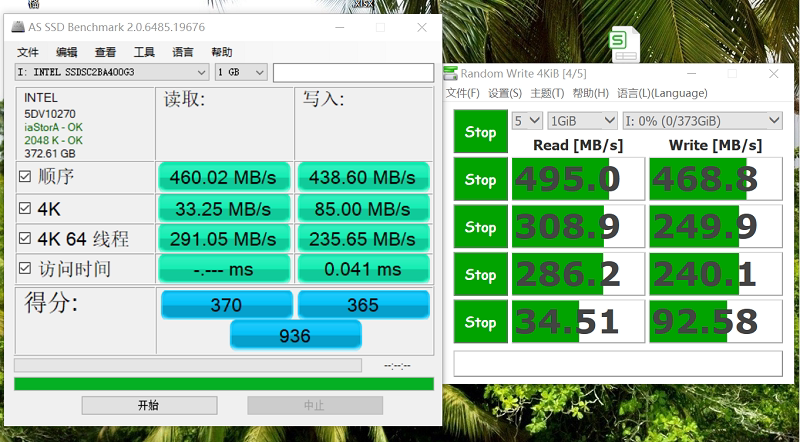This screenshot has height=442, width=800.
Task: Open the 帮助(H) menu in CrystalDiskMark
Action: click(591, 93)
